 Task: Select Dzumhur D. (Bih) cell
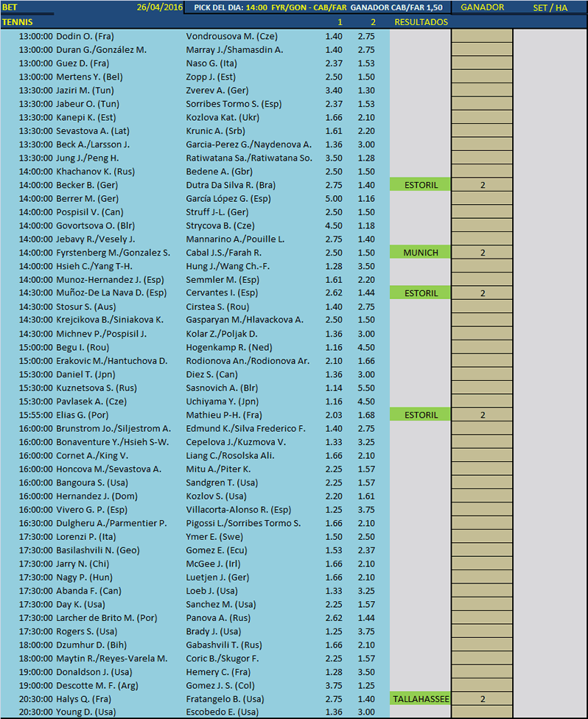click(91, 645)
